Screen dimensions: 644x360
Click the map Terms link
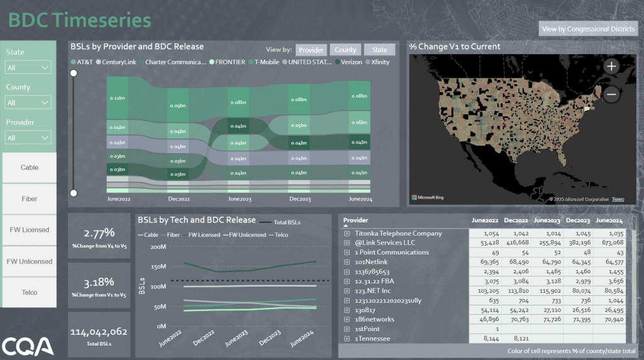click(x=618, y=199)
